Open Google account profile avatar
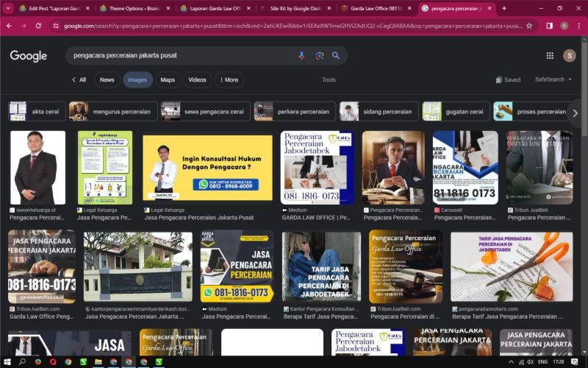Image resolution: width=588 pixels, height=368 pixels. pyautogui.click(x=569, y=56)
